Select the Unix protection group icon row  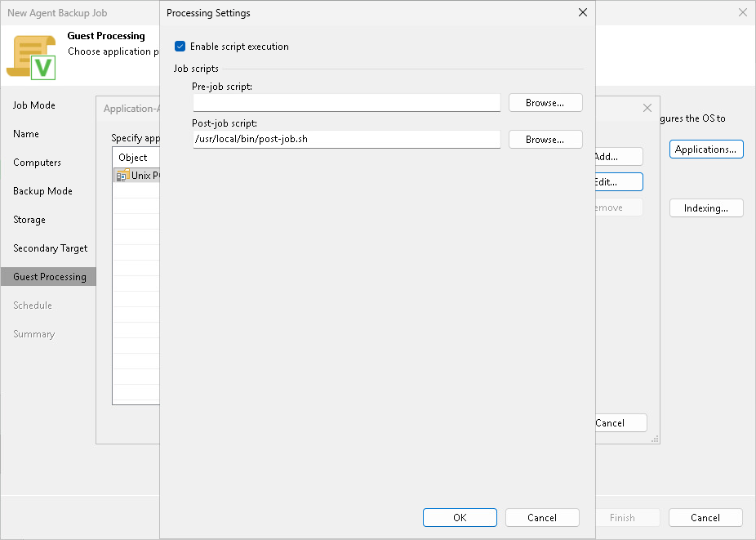pos(136,175)
